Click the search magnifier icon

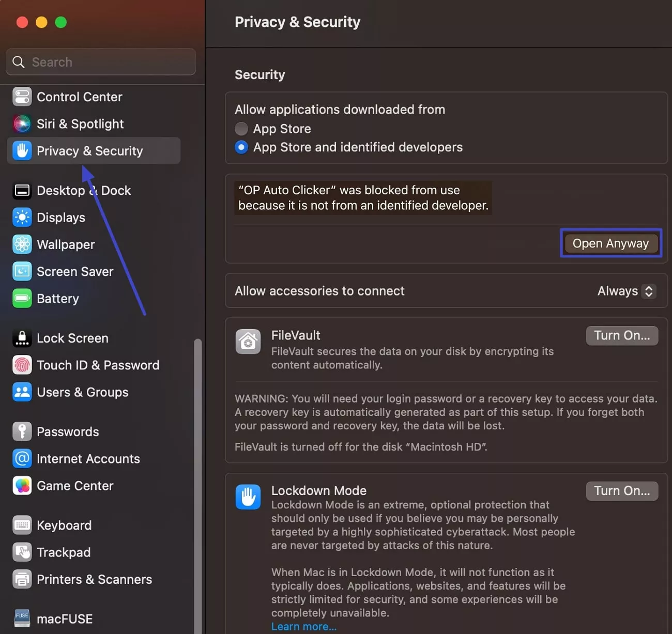(x=19, y=62)
